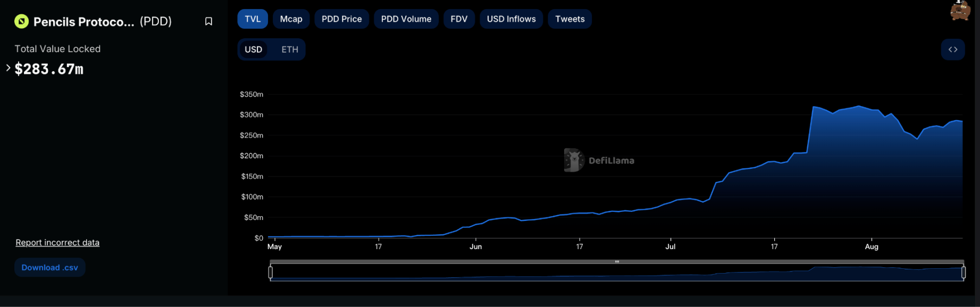Open the Report incorrect data link
This screenshot has width=980, height=307.
pyautogui.click(x=57, y=243)
